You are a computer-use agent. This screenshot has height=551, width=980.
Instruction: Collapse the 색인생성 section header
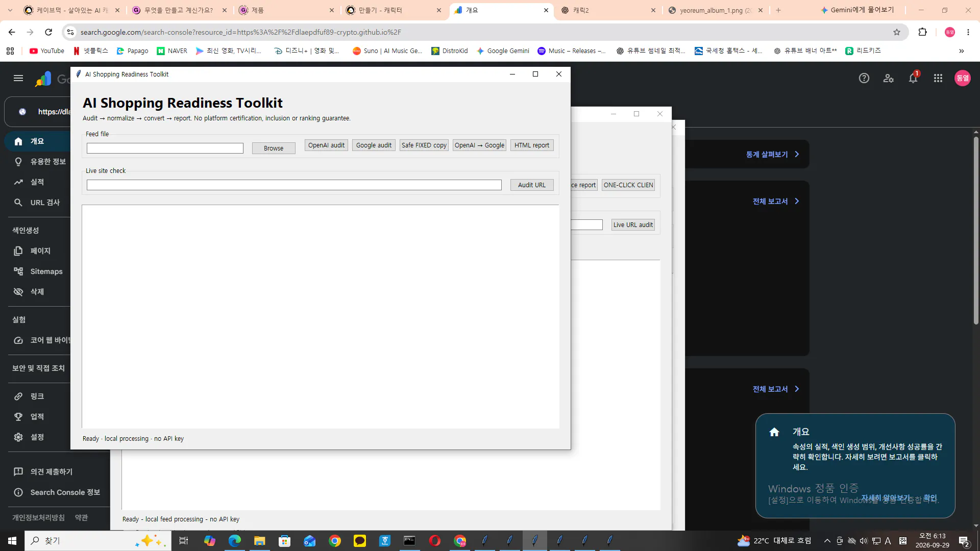click(x=26, y=231)
